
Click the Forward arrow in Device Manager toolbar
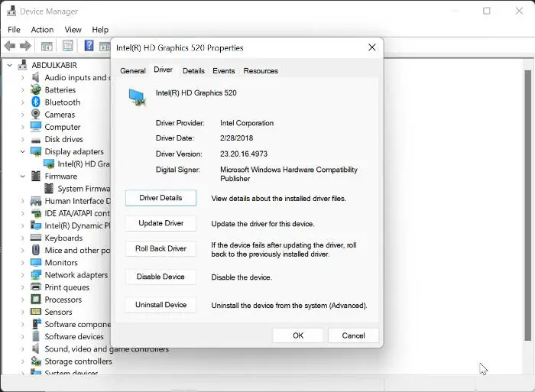click(25, 45)
